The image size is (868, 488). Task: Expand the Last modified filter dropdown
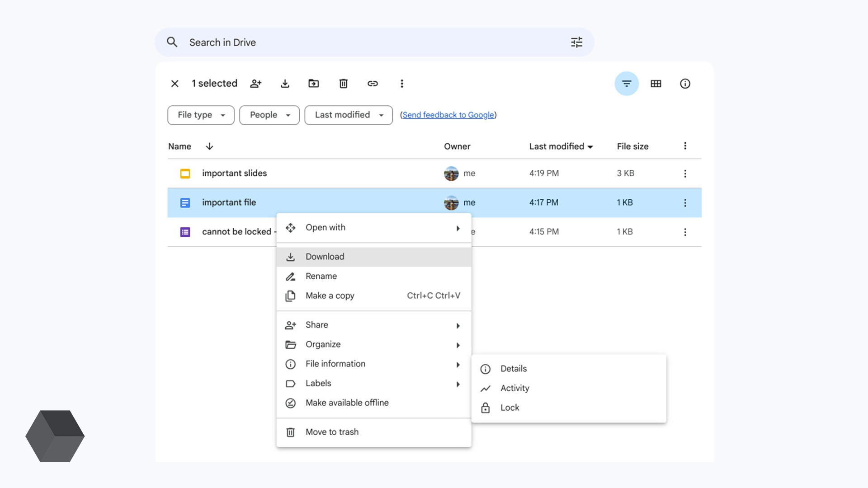click(348, 115)
